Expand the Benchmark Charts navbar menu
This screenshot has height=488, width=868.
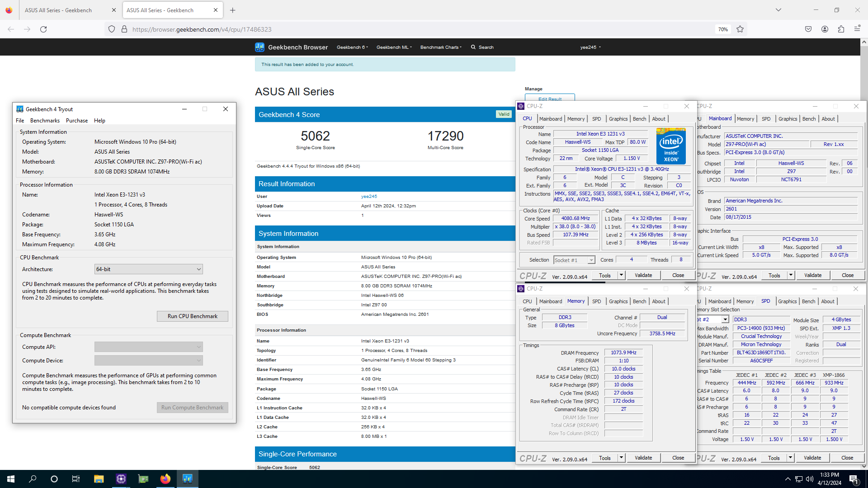click(x=441, y=47)
